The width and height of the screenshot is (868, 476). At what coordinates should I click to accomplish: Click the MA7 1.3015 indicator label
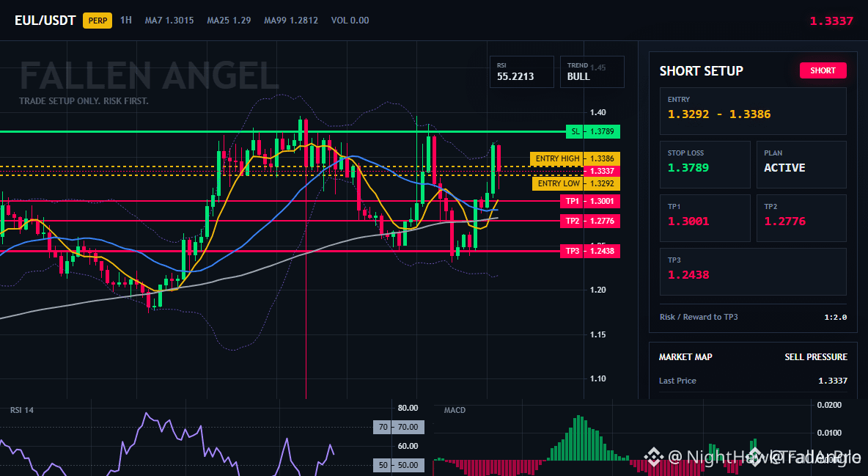click(169, 20)
